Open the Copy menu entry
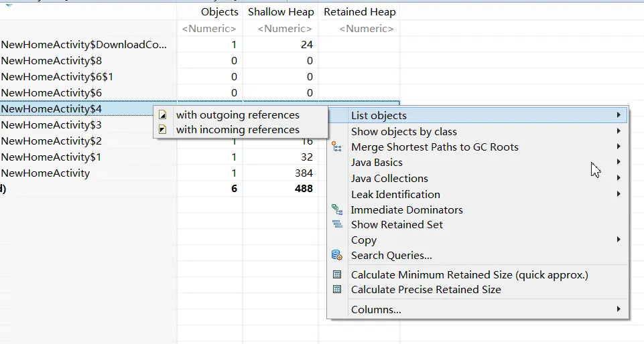 478,240
